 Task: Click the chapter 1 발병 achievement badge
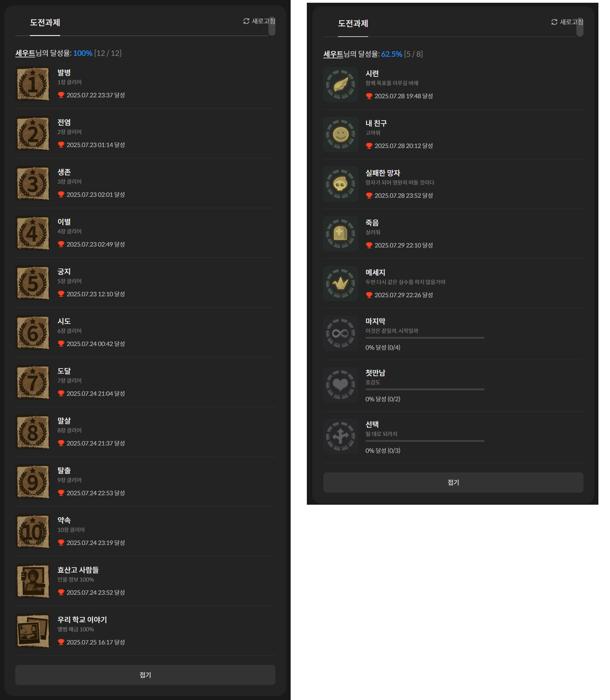(33, 84)
